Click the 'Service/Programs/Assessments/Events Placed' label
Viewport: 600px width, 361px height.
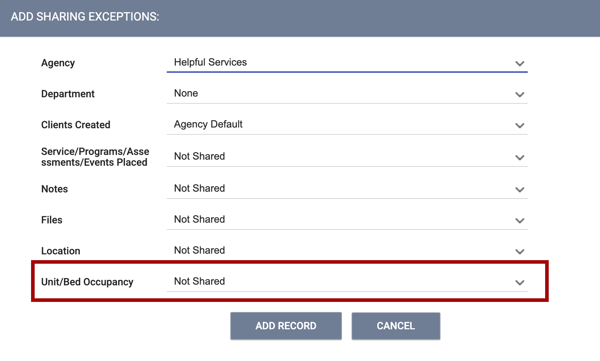coord(95,157)
